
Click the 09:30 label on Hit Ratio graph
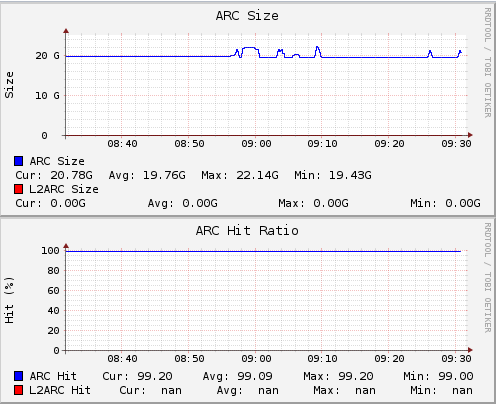456,359
